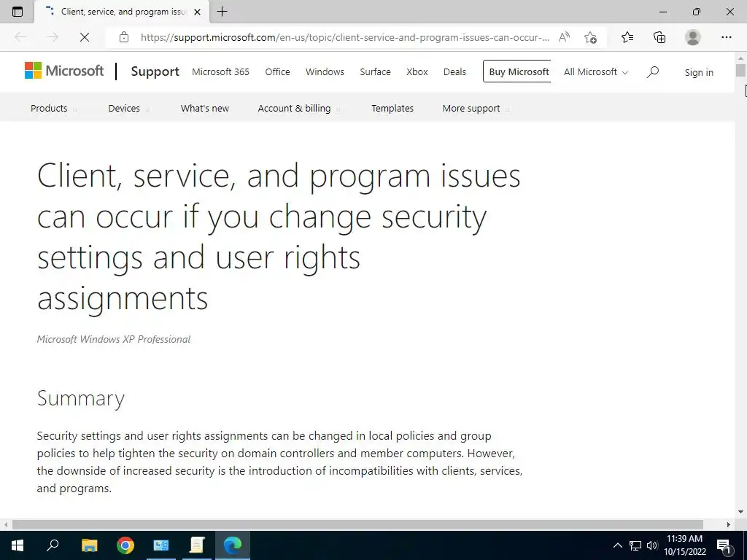
Task: Click the browser forward arrow
Action: click(53, 37)
